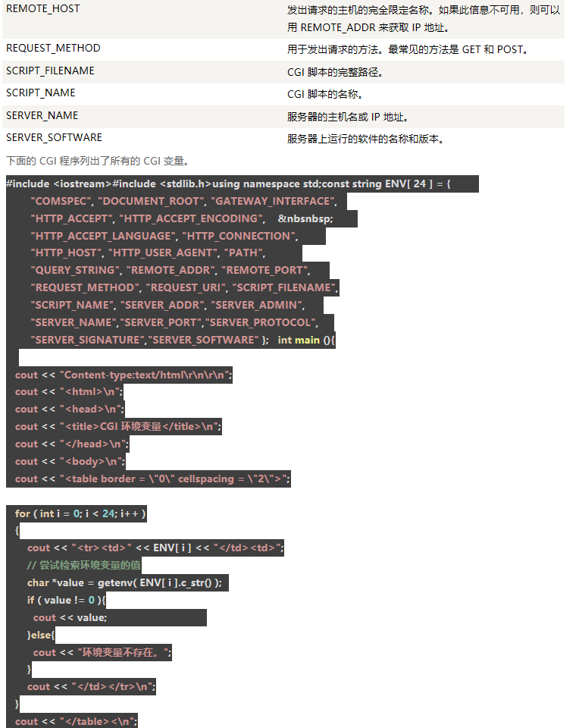
Task: Select the char *value = getenv line
Action: [125, 583]
